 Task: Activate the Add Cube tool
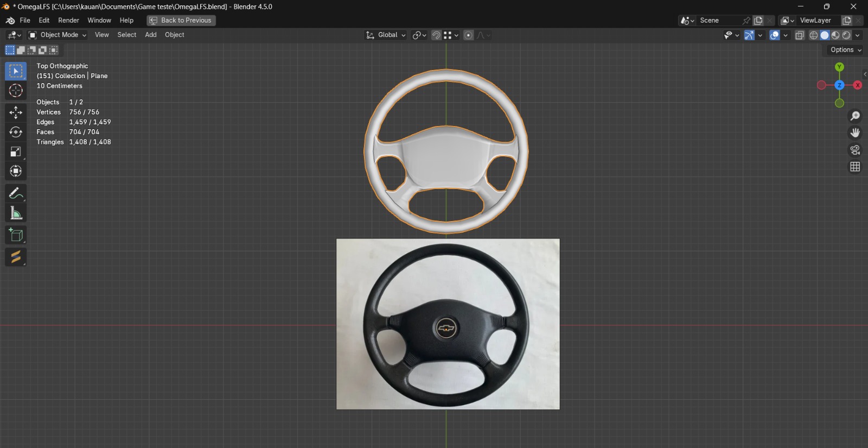[16, 235]
